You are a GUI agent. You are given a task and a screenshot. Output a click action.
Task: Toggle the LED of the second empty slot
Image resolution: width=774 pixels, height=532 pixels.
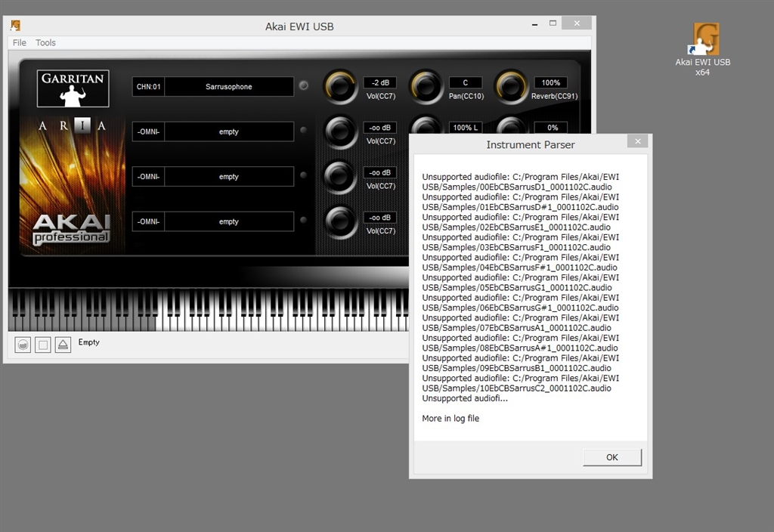304,130
